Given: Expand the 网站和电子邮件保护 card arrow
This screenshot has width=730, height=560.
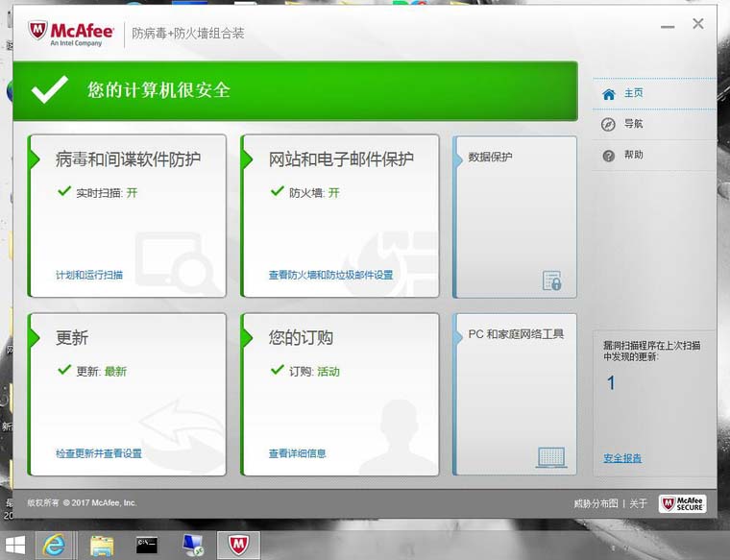Looking at the screenshot, I should coord(247,159).
